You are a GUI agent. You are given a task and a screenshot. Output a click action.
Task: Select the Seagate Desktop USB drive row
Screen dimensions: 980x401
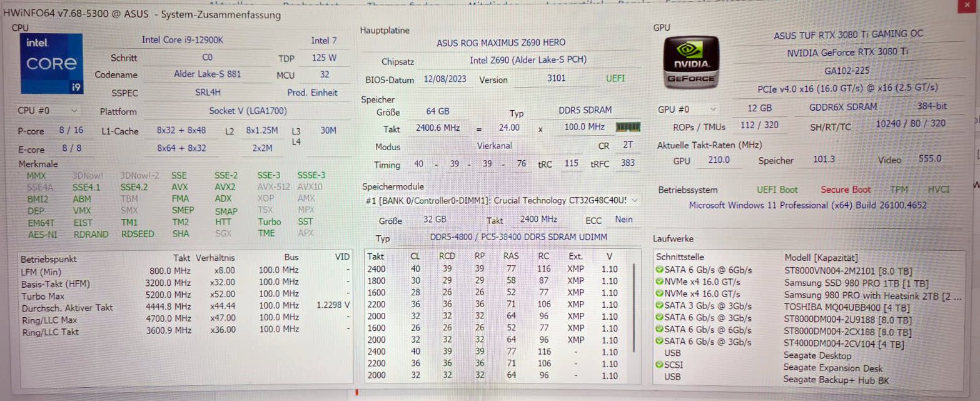(809, 354)
